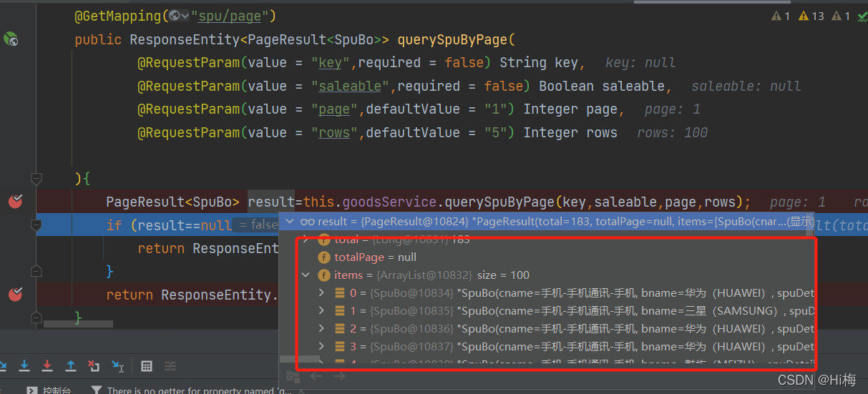Click the "saleable" request parameter string

[351, 86]
